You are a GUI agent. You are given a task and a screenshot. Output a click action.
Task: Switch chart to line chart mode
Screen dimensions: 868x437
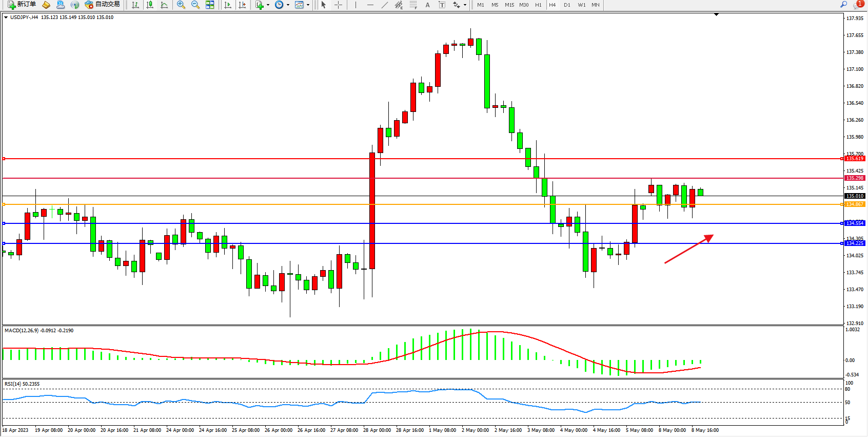[x=164, y=5]
